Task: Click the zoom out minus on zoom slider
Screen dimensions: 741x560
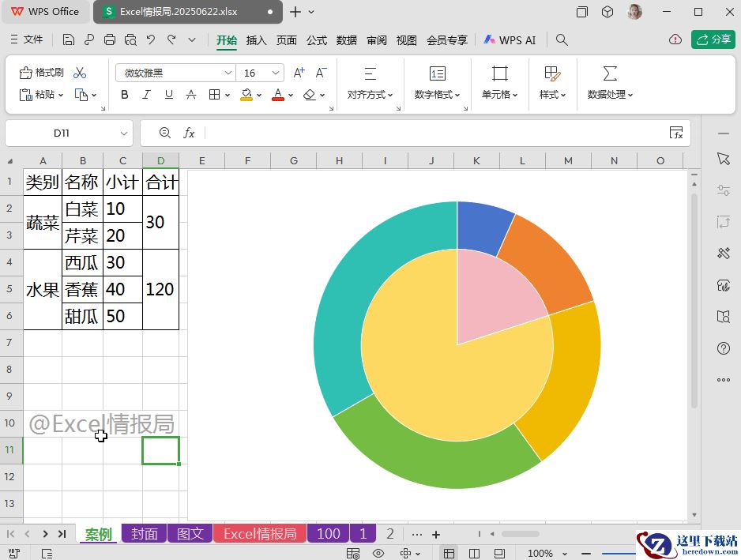Action: pyautogui.click(x=586, y=554)
